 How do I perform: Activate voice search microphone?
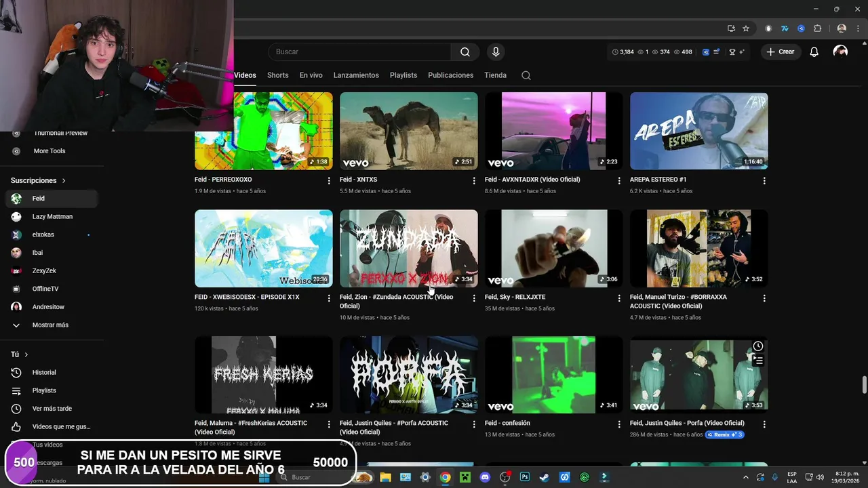[x=496, y=52]
